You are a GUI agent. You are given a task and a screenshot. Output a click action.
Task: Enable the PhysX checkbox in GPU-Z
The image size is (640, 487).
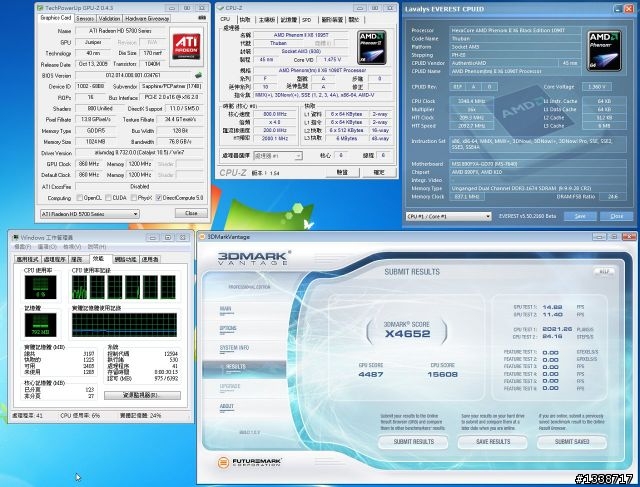[x=133, y=198]
